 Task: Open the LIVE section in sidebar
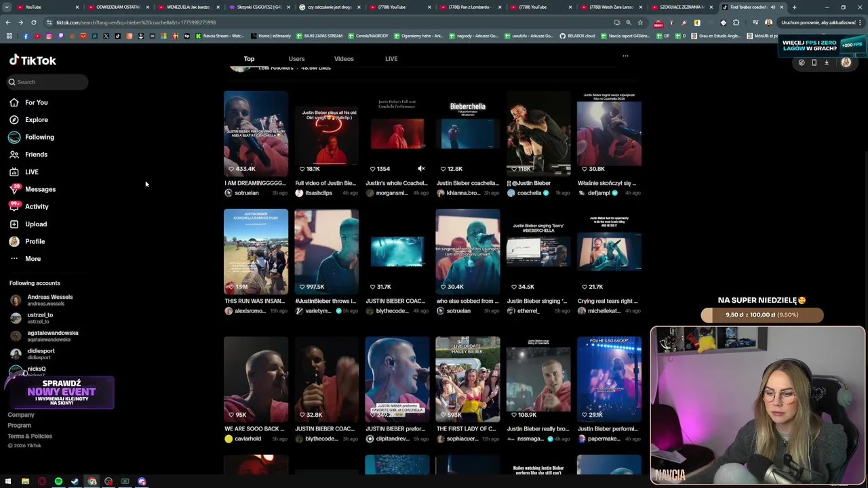click(24, 172)
